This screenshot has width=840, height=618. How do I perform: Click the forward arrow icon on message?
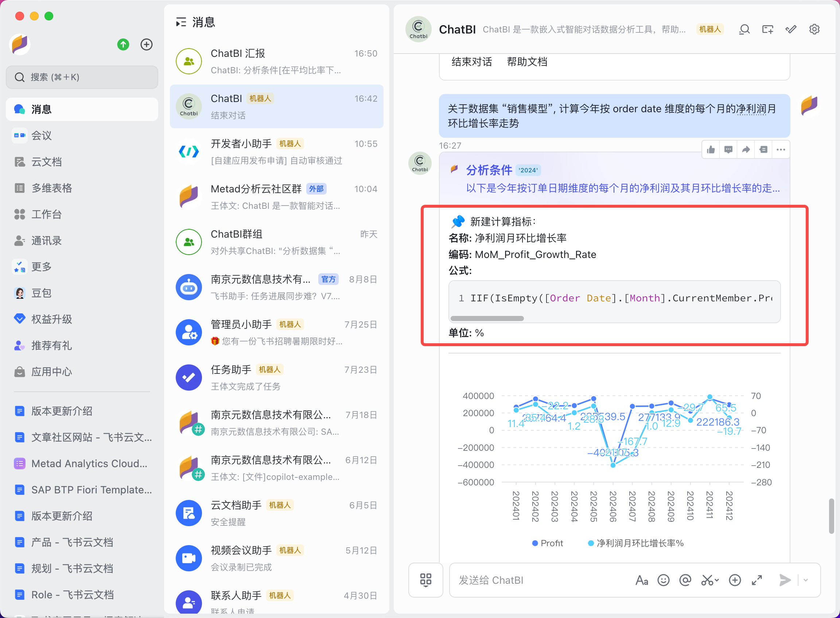(x=746, y=150)
